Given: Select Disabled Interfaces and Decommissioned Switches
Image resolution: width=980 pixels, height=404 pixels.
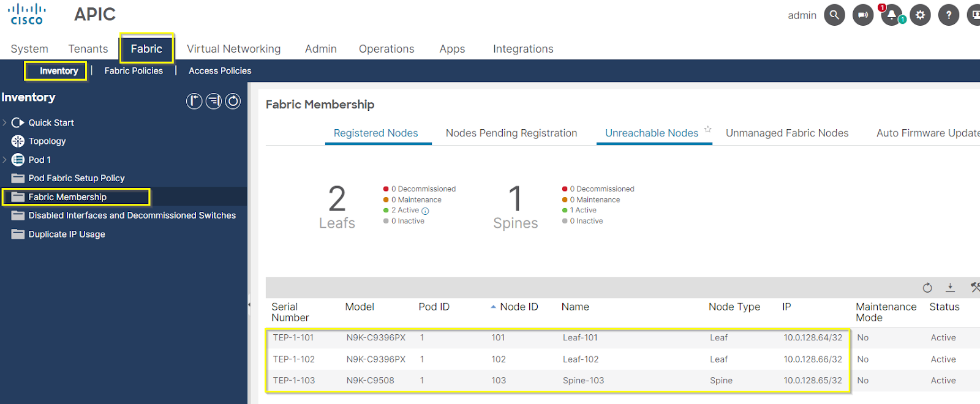Looking at the screenshot, I should pos(132,215).
